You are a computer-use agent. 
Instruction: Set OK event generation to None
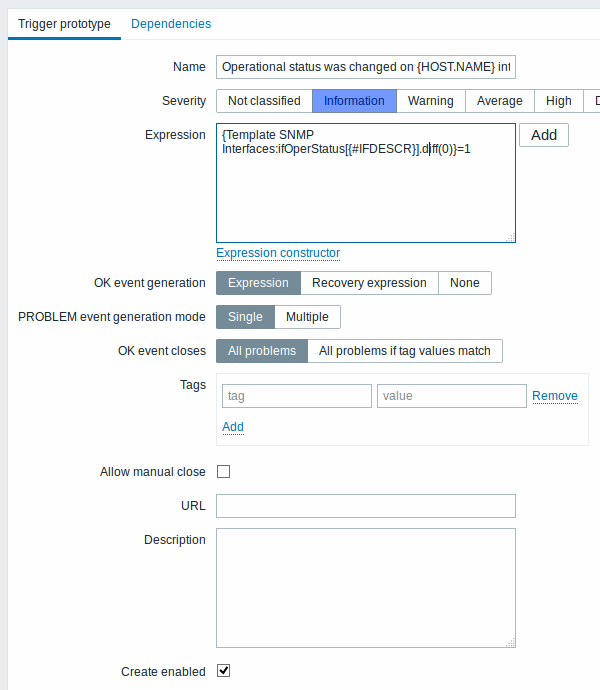coord(464,283)
